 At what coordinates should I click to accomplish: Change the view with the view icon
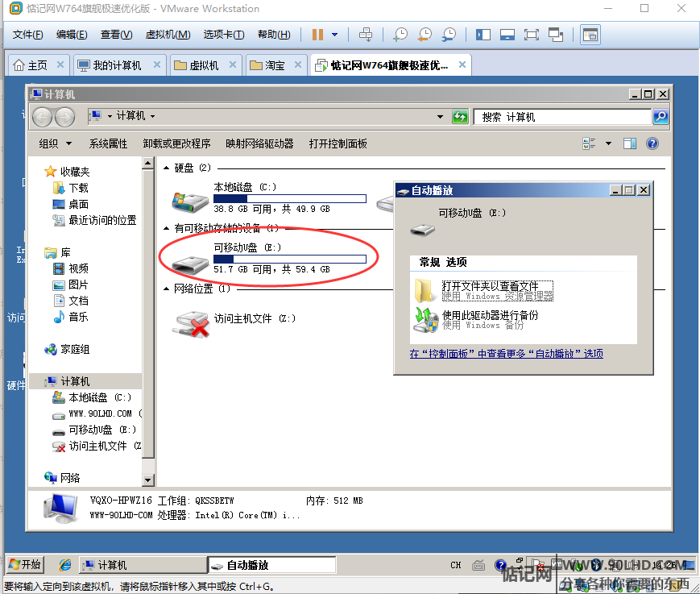[590, 143]
